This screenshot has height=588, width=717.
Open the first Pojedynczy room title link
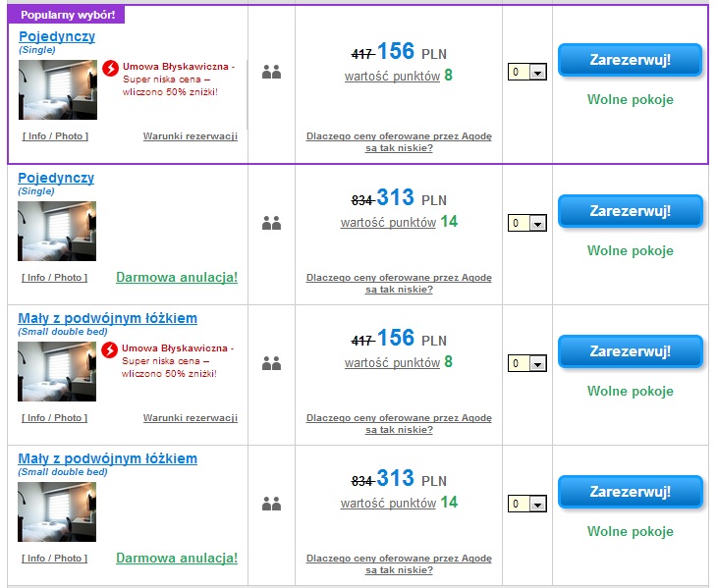[57, 36]
